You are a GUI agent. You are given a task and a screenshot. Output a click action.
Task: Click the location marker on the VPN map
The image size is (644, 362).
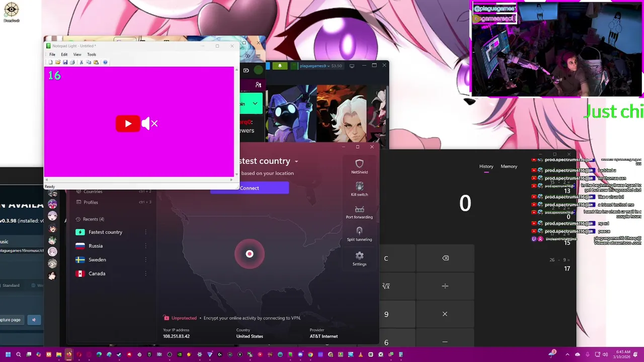coord(250,254)
